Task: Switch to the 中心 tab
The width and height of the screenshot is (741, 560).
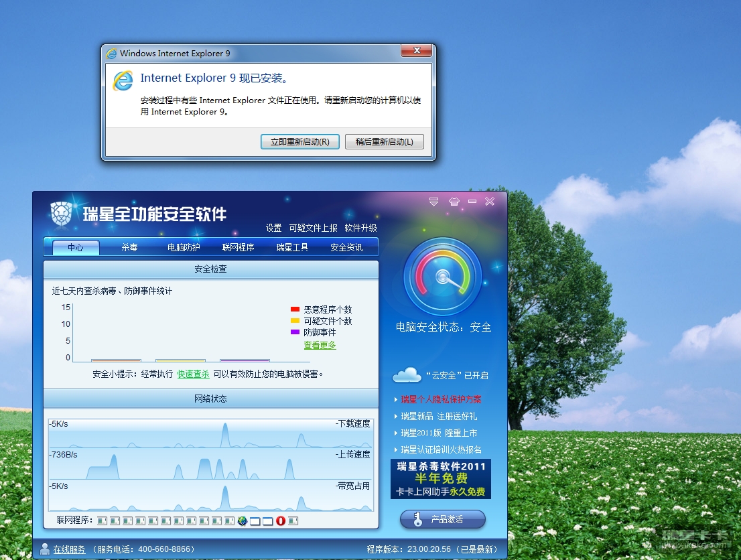Action: [x=76, y=247]
